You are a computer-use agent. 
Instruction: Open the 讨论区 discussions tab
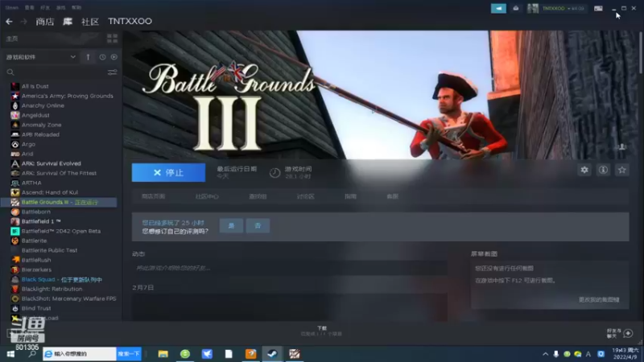[306, 196]
